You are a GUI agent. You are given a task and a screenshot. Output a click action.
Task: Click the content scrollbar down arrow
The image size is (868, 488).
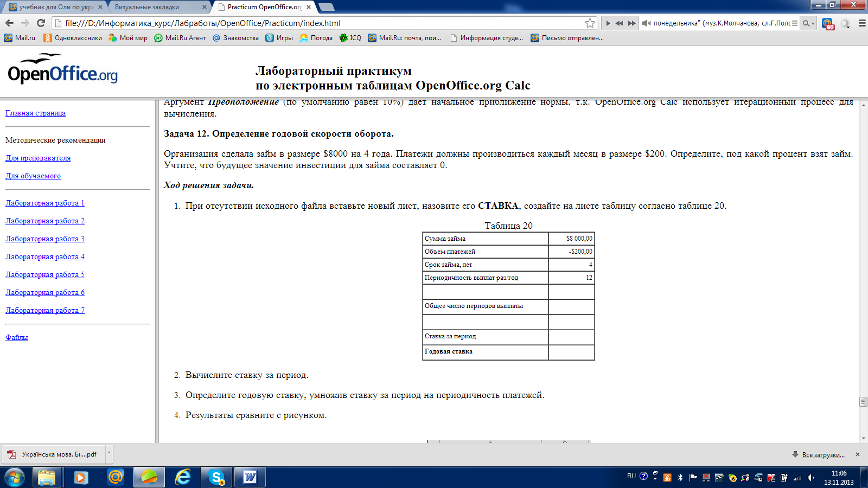863,438
